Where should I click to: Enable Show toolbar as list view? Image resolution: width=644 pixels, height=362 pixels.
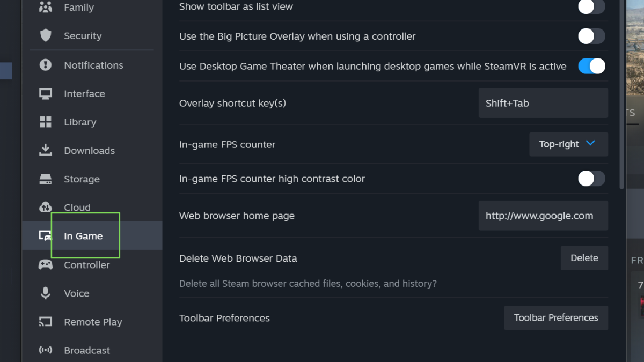[x=591, y=7]
